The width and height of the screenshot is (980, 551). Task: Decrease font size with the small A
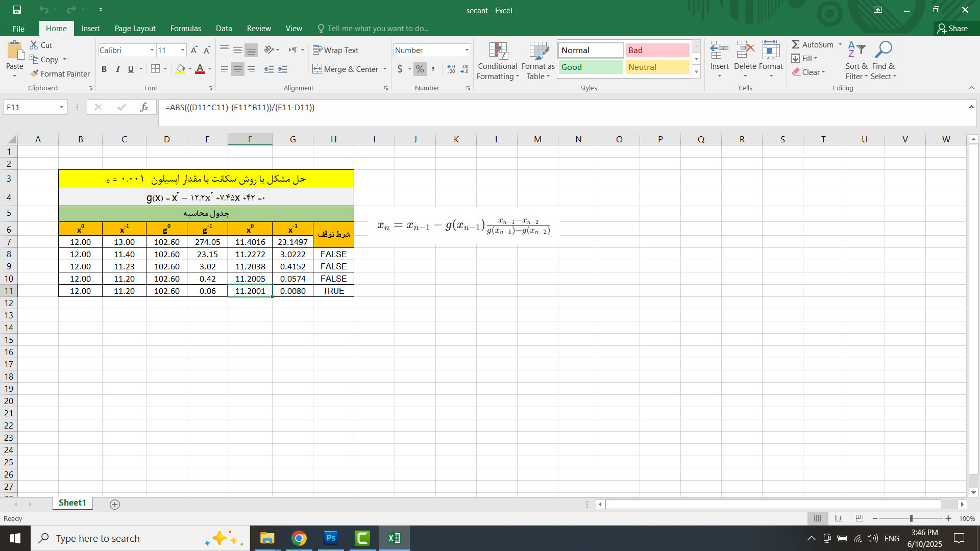point(207,50)
